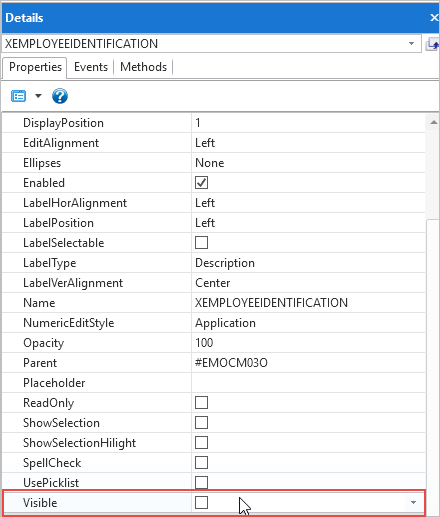Turn on UsePicklist checkbox
Viewport: 440px width, 517px height.
pyautogui.click(x=201, y=483)
